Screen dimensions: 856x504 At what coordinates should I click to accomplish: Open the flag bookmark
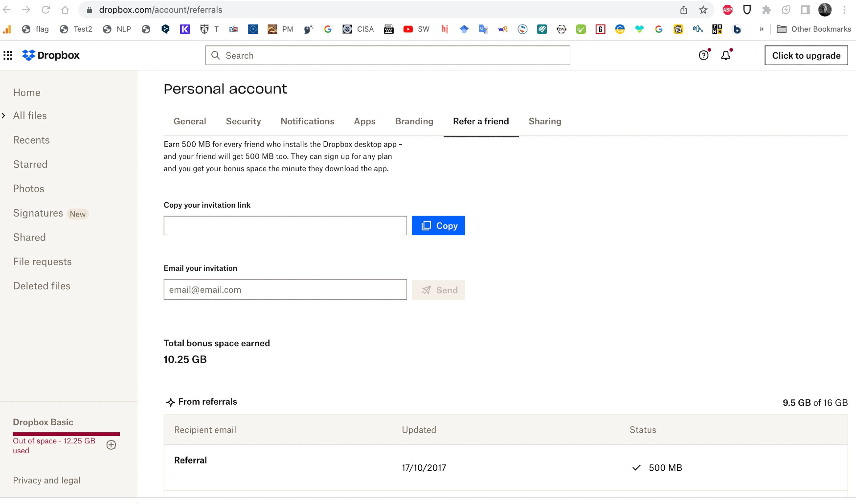click(35, 29)
